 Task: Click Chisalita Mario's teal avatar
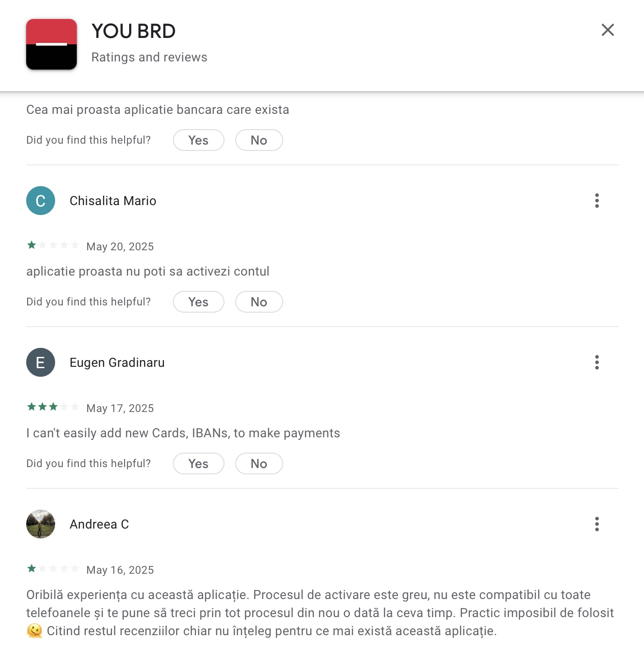(x=41, y=201)
